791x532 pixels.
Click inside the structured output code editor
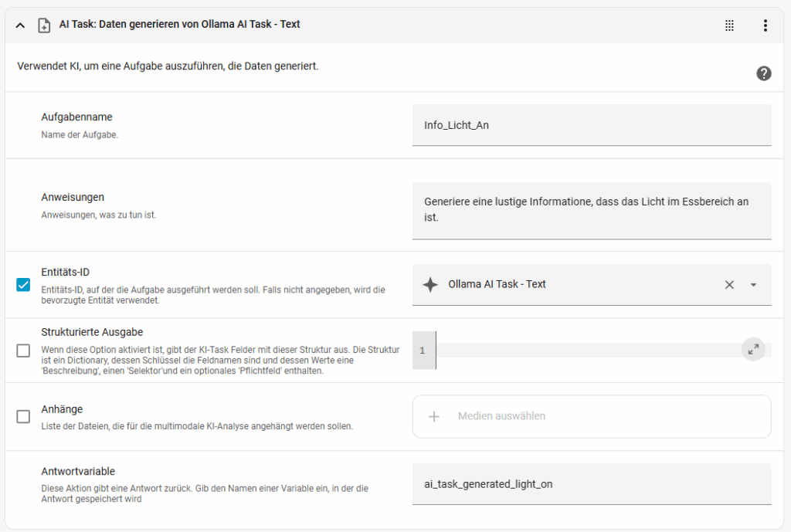tap(587, 350)
